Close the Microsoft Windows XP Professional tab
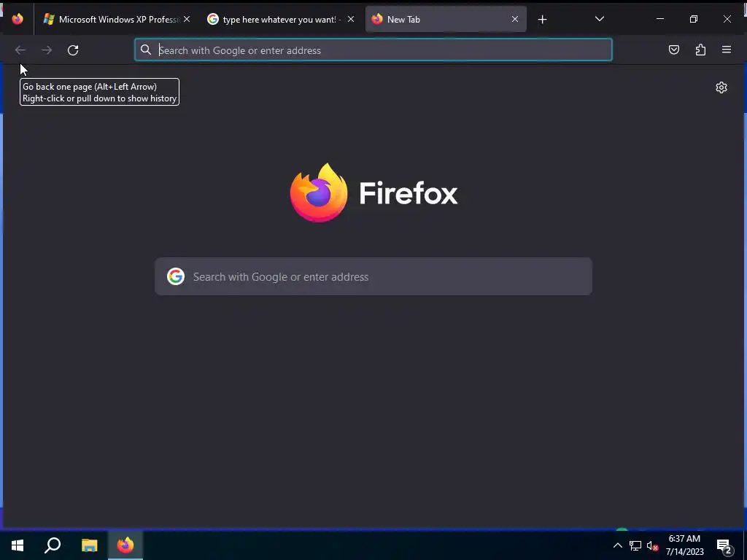This screenshot has width=747, height=560. [x=187, y=19]
